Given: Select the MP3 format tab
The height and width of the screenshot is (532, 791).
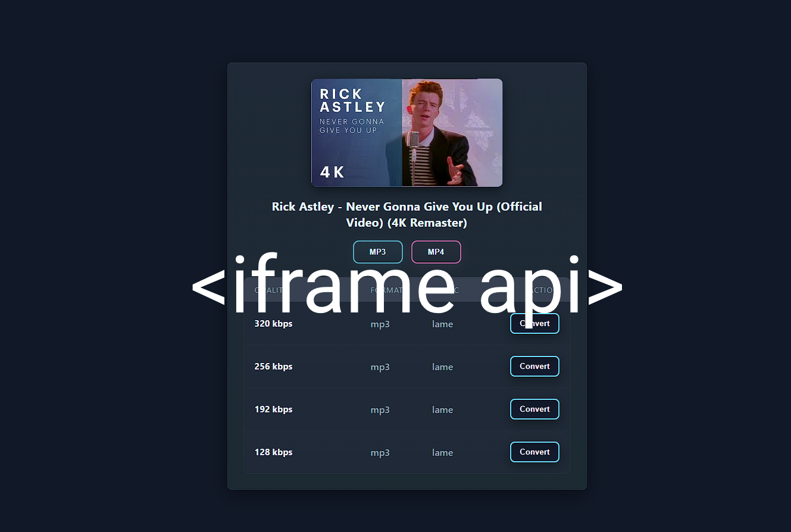Looking at the screenshot, I should [x=378, y=252].
